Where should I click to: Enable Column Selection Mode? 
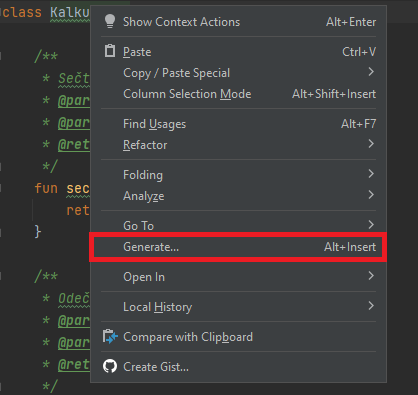click(x=239, y=94)
